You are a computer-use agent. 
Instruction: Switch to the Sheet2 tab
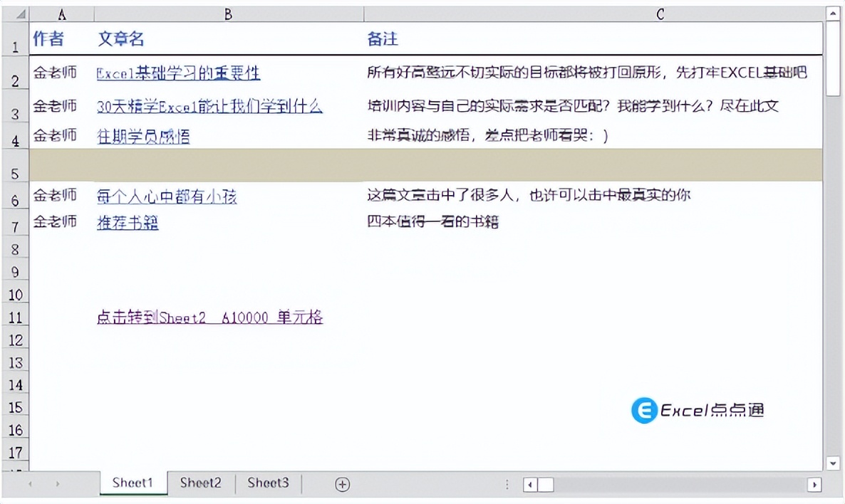200,483
